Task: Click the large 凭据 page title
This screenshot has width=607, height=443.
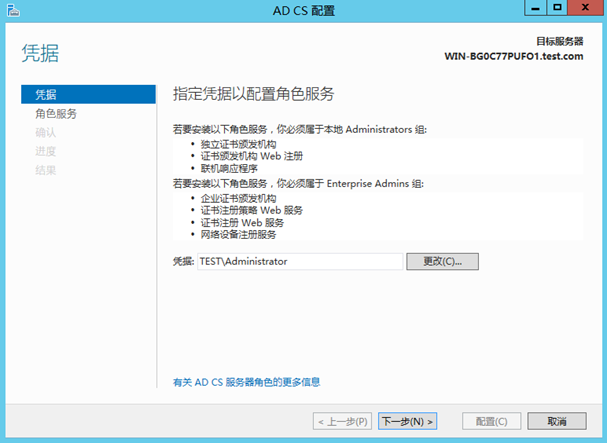Action: (x=40, y=53)
